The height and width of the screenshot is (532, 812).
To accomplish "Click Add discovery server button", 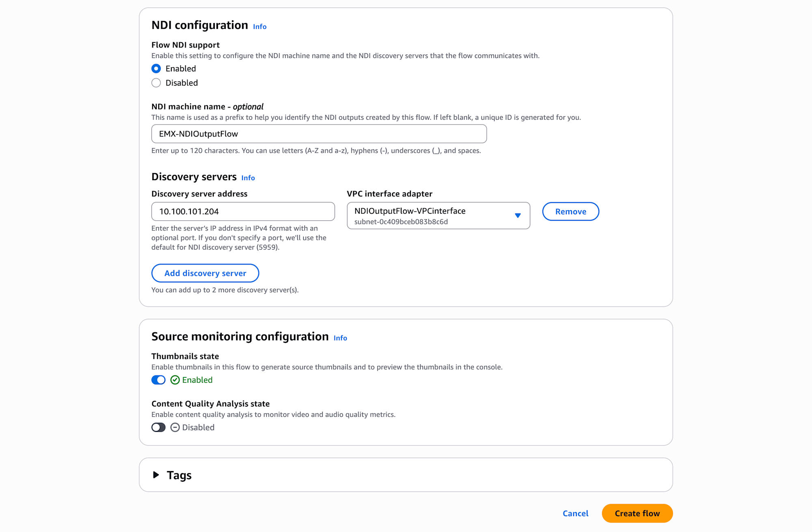I will [205, 273].
